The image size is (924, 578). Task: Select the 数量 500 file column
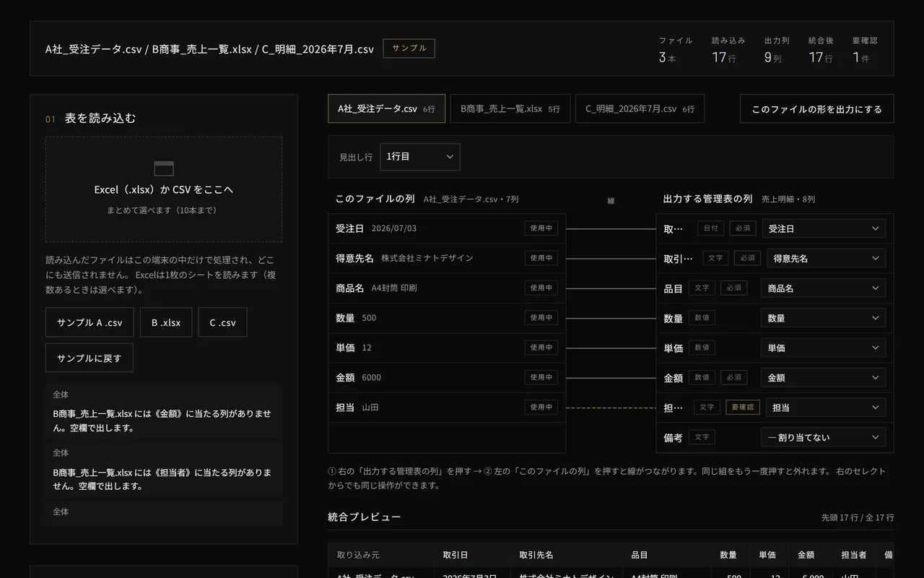[447, 318]
